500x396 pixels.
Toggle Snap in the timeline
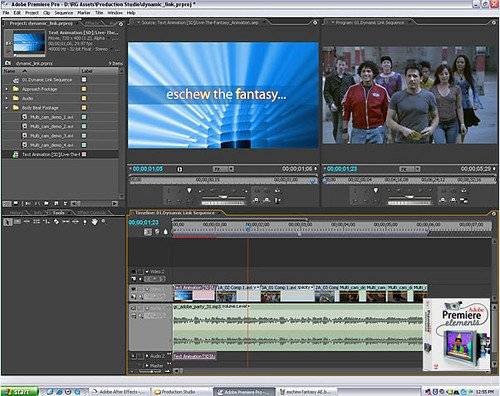pyautogui.click(x=148, y=232)
